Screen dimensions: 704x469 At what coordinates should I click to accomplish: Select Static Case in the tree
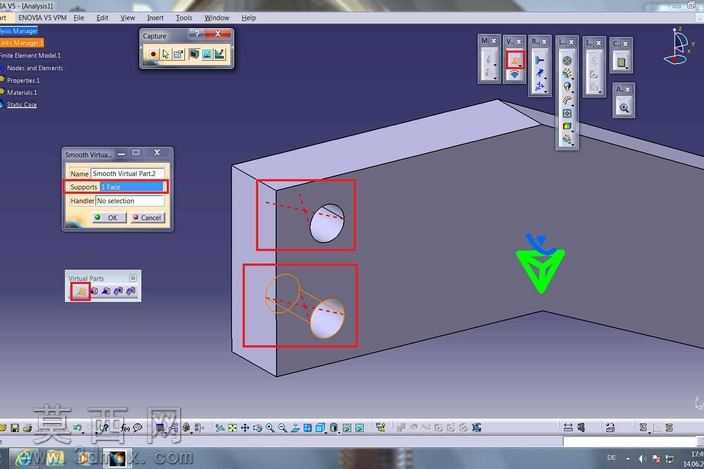tap(22, 105)
